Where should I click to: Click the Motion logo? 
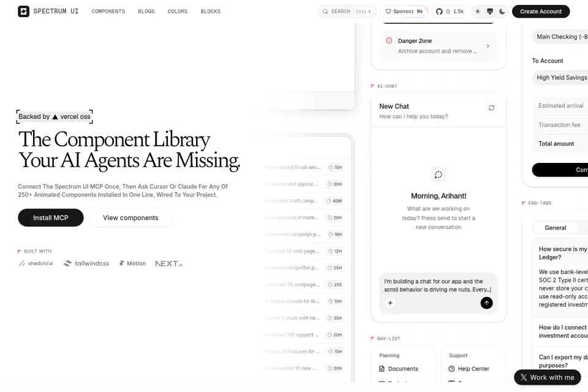[132, 263]
